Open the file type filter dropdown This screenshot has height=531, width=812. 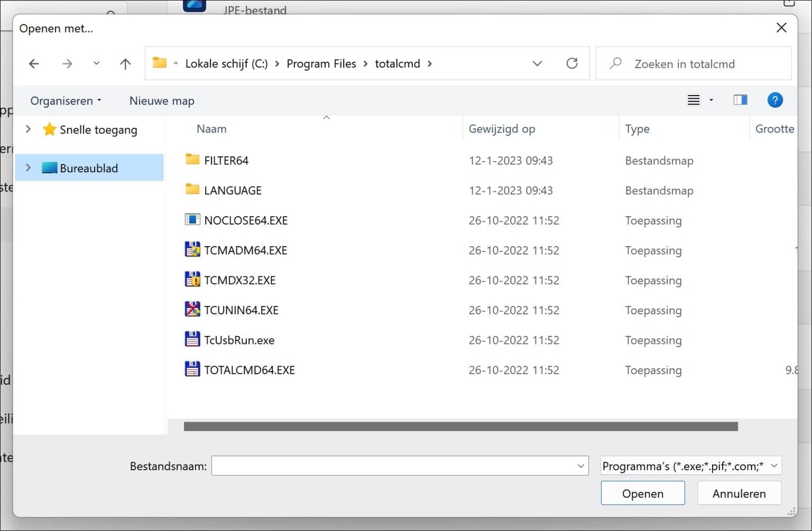(689, 465)
